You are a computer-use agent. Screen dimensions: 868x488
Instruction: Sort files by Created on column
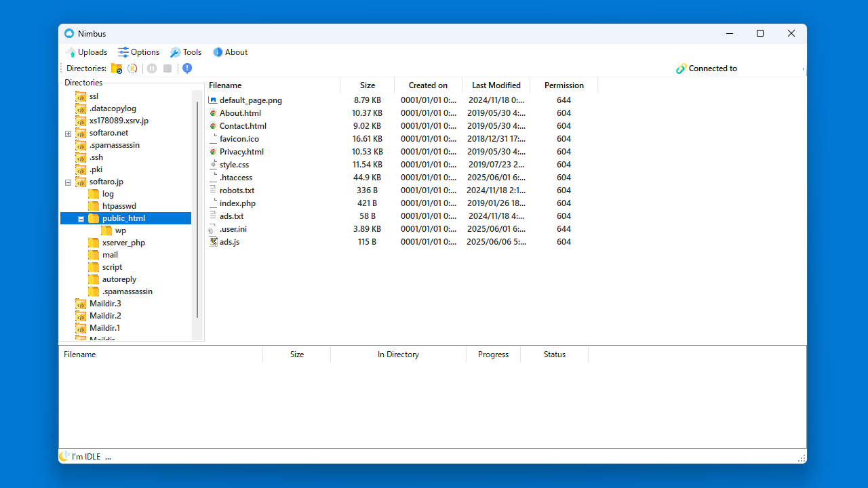click(x=429, y=85)
